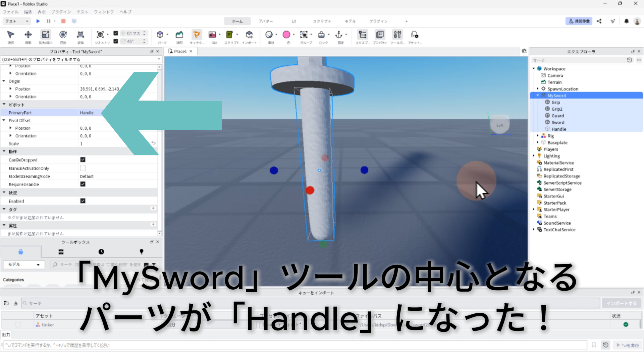Select the Move (移動) tool
644x362 pixels.
point(28,35)
